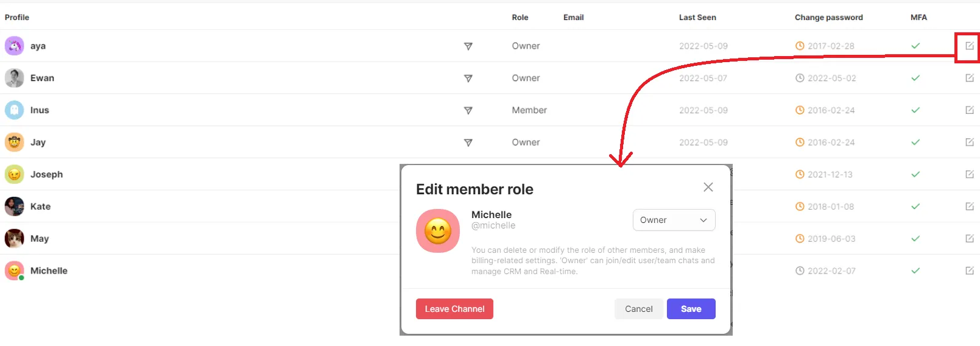980x346 pixels.
Task: Sort by the Last Seen column header
Action: pyautogui.click(x=697, y=17)
